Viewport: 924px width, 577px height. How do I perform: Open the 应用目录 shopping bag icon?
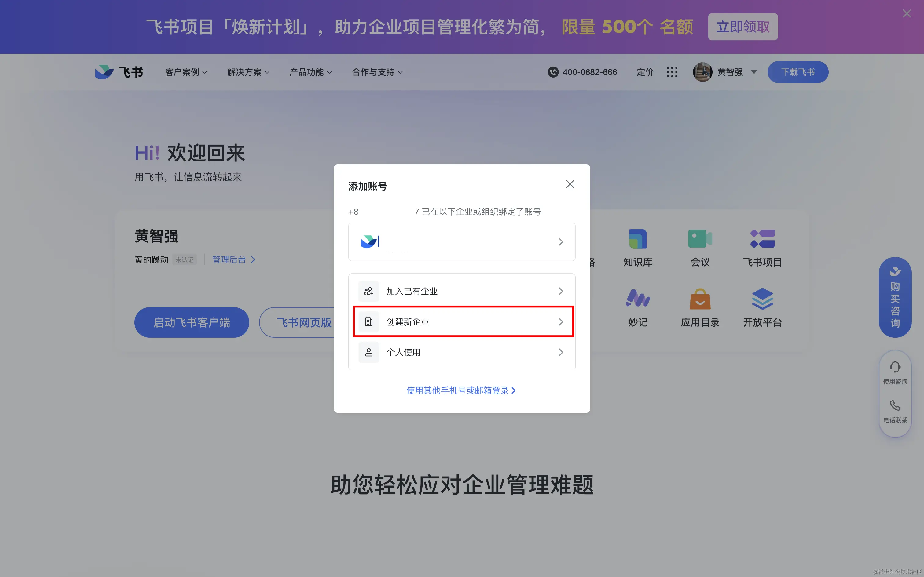[x=699, y=299]
